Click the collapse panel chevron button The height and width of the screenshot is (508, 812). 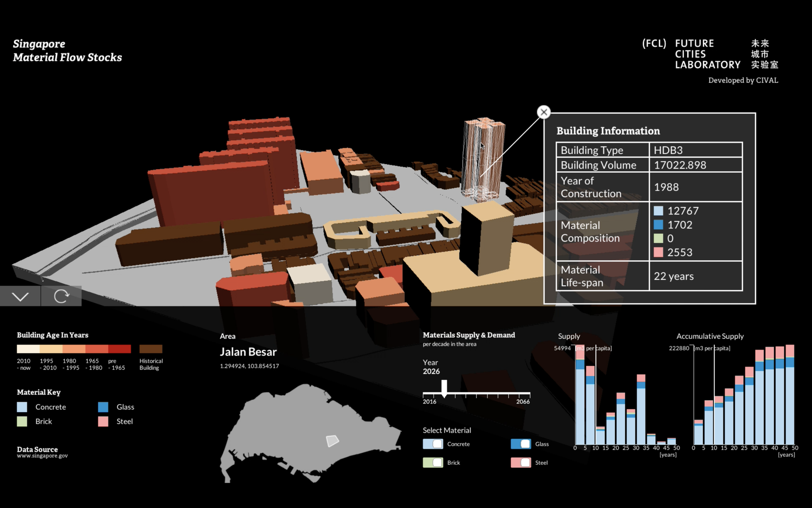tap(20, 296)
